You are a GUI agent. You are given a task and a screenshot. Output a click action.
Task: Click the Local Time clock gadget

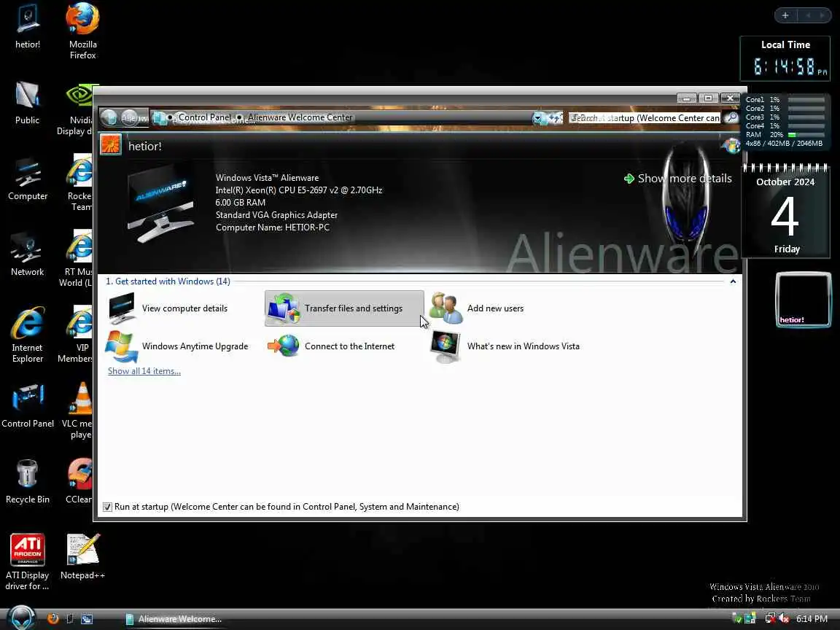785,59
